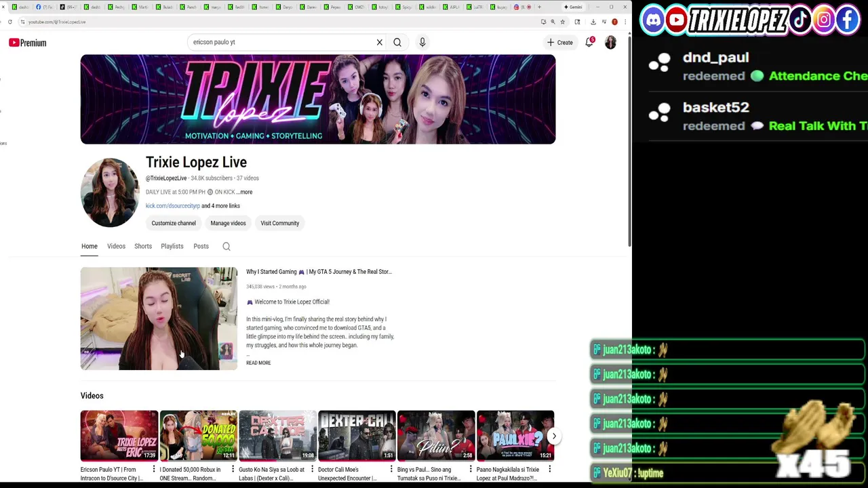Open the Piliin? 2:58 thumbnail
868x488 pixels.
436,436
